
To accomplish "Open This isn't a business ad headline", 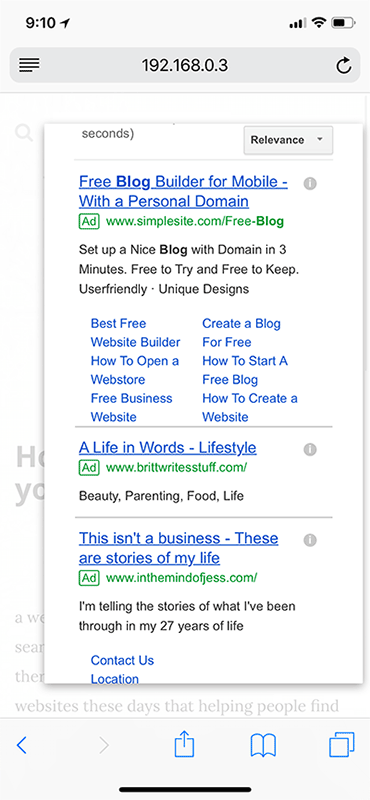I will [179, 548].
